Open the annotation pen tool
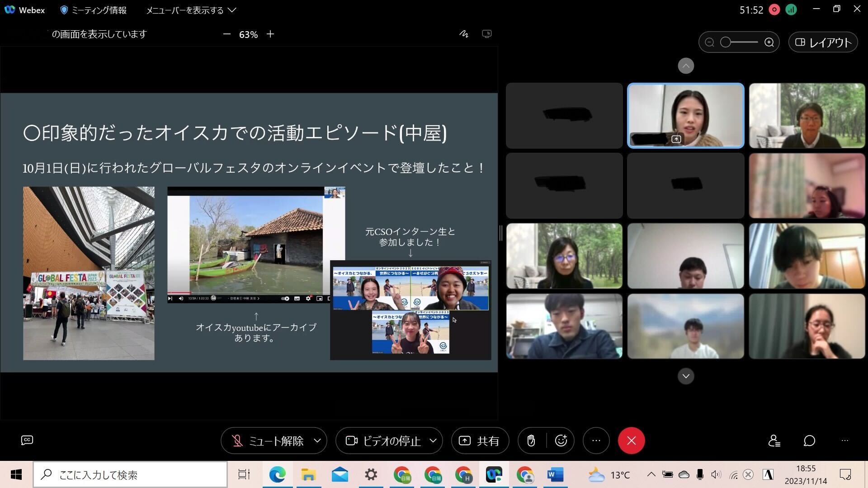Screen dimensions: 868x488 tap(464, 34)
